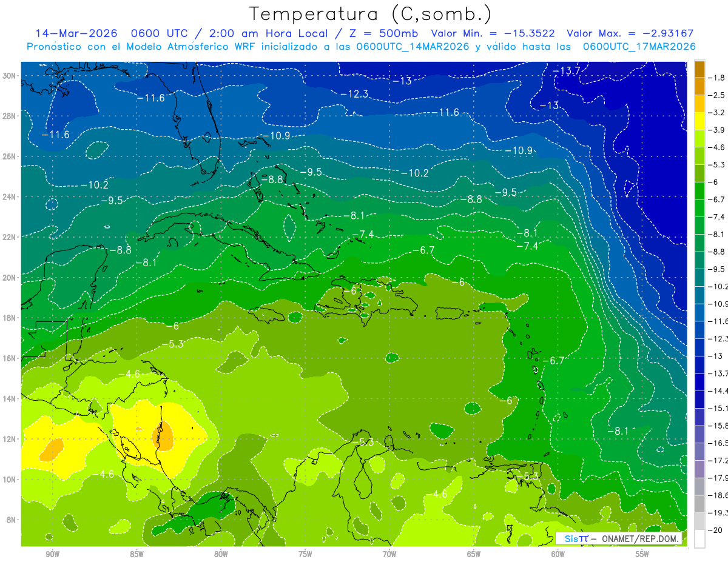Click the '85W' longitude axis label
Viewport: 728px width, 562px height.
point(136,554)
